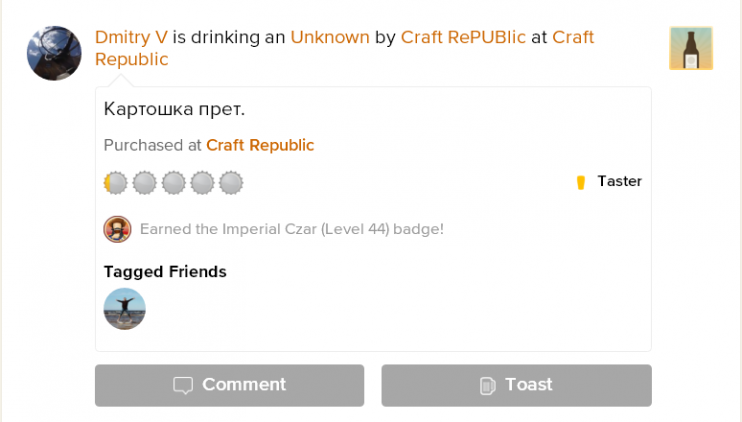Click the Taster serving style label
Viewport: 742px width, 422px height.
point(619,181)
